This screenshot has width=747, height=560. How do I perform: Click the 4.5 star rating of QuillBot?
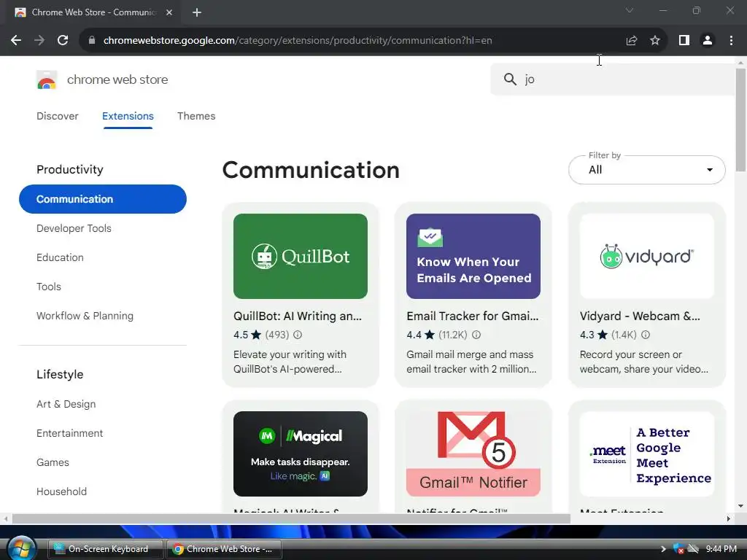pos(247,335)
